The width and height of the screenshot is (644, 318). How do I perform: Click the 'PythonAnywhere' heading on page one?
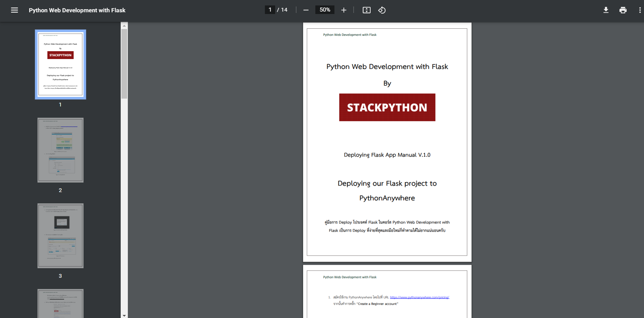point(387,198)
